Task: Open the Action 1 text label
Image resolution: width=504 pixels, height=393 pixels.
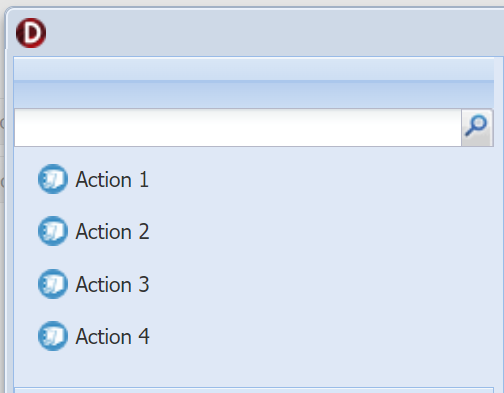Action: click(112, 180)
